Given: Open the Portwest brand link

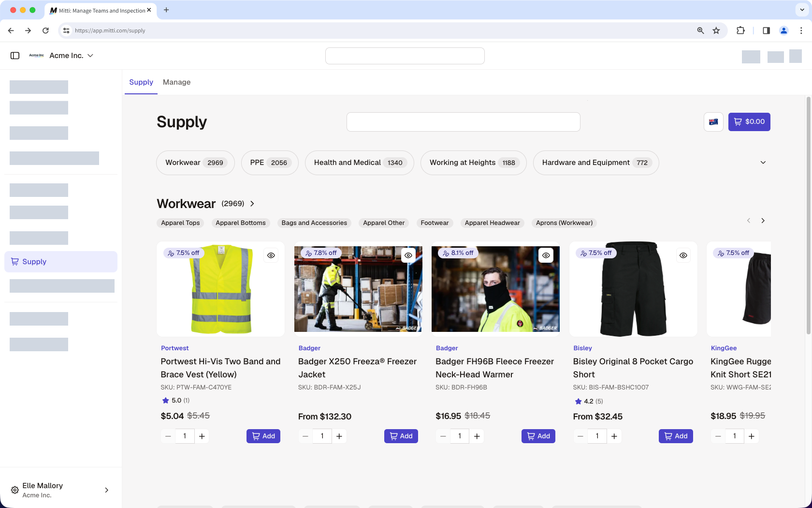Looking at the screenshot, I should pos(174,348).
